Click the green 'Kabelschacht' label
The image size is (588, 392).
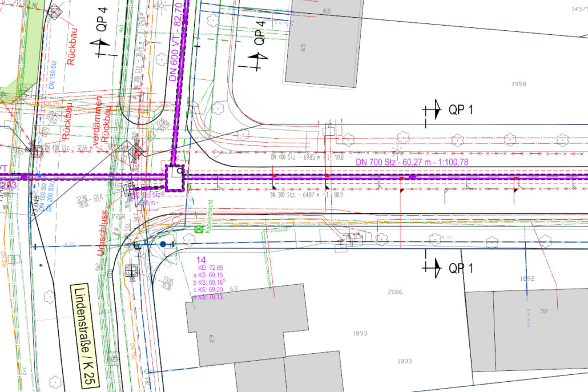pyautogui.click(x=210, y=216)
